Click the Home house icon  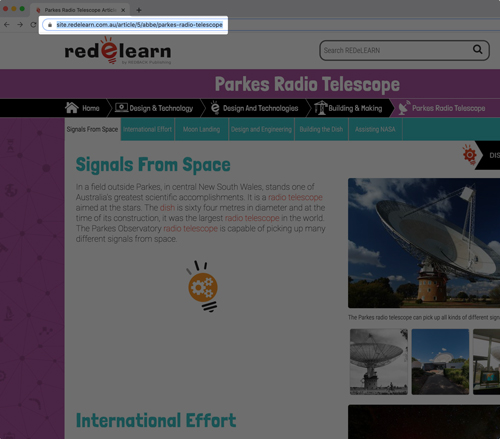[72, 108]
